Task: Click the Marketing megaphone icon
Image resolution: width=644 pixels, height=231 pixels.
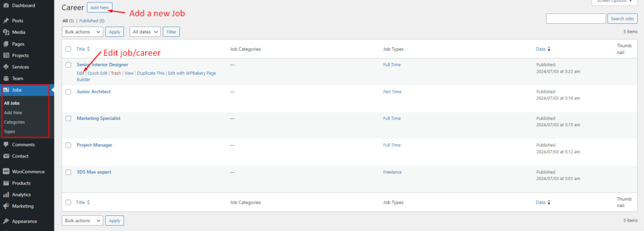Action: tap(6, 206)
